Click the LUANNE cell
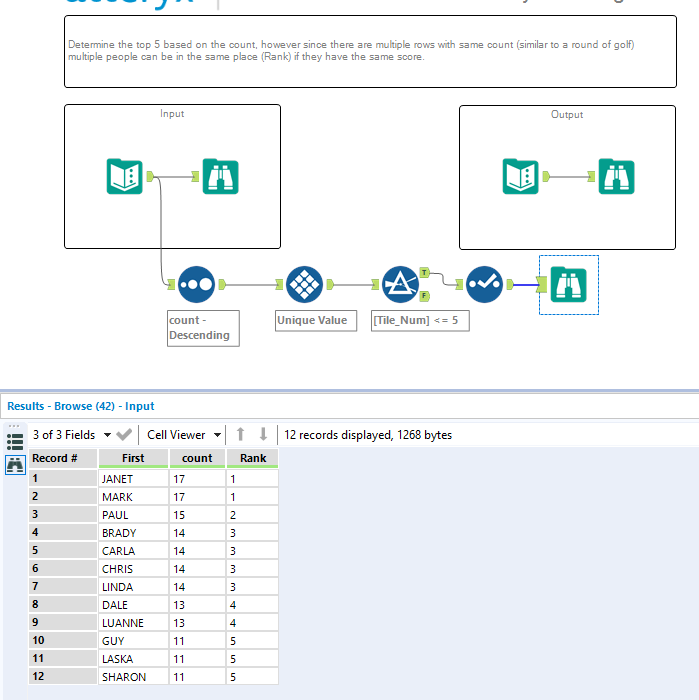 pos(133,623)
